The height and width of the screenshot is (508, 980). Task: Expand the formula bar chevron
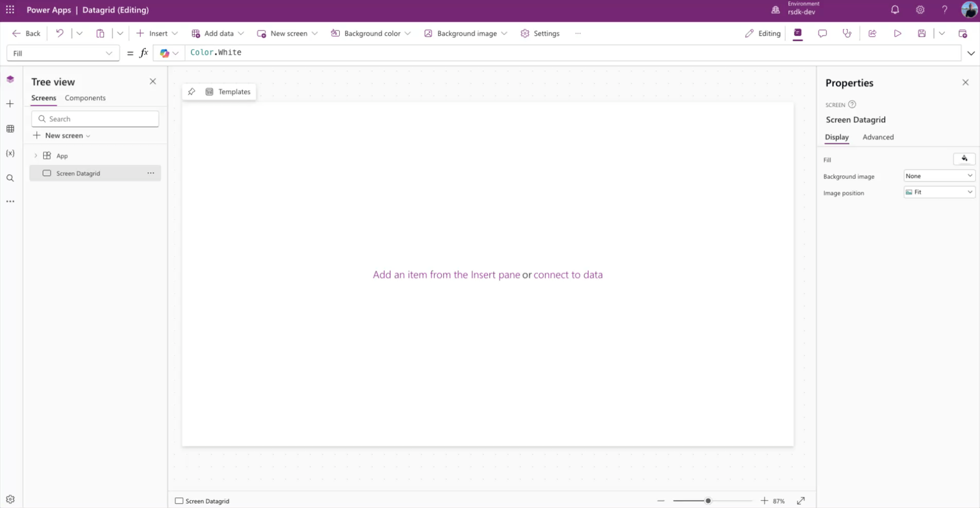click(x=971, y=53)
